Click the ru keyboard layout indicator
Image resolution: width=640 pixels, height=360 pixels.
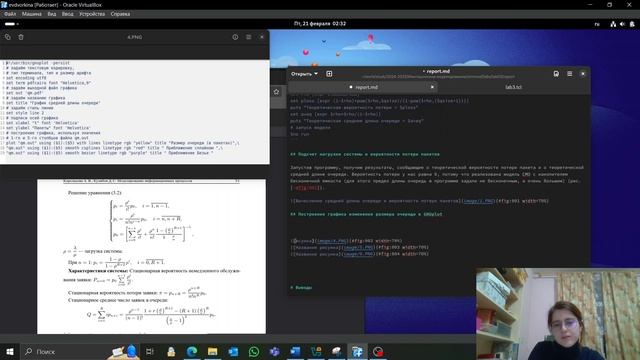[597, 24]
